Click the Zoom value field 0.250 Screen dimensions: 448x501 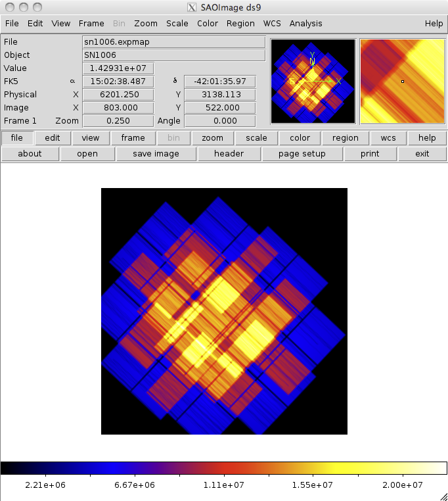click(118, 121)
